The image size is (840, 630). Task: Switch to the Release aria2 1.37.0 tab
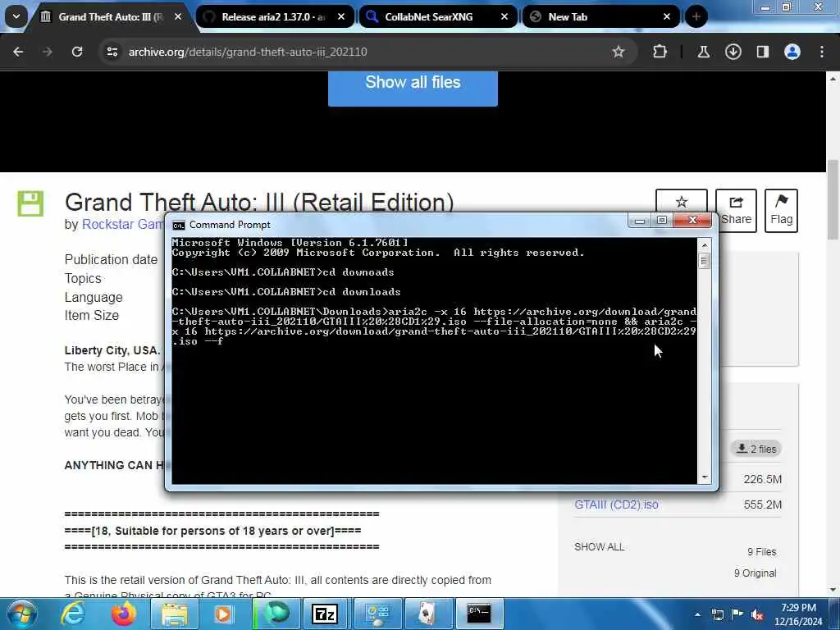pyautogui.click(x=273, y=16)
